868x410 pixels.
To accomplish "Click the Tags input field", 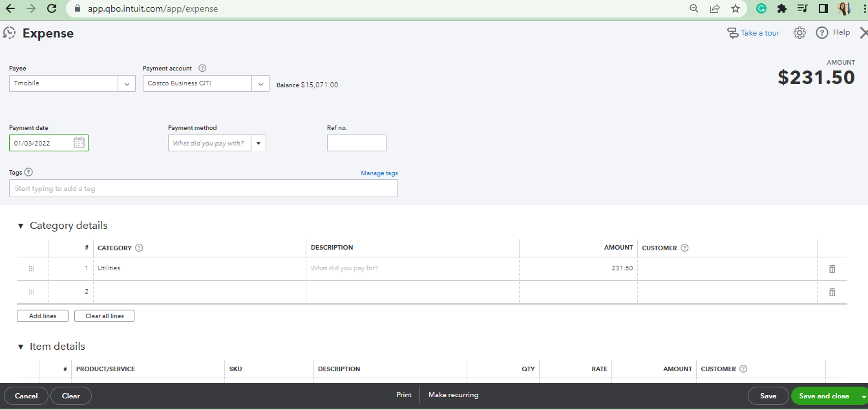I will 204,188.
